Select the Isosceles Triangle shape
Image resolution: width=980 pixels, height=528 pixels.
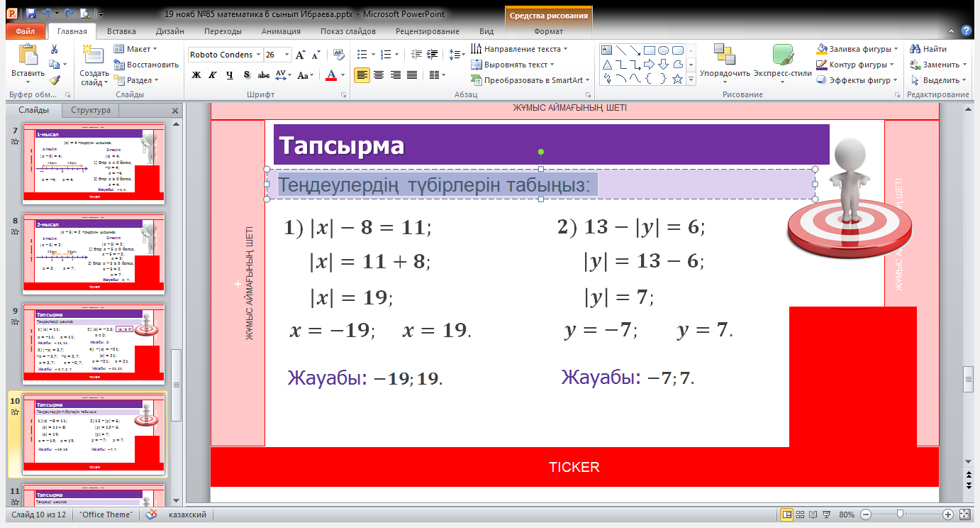(606, 65)
